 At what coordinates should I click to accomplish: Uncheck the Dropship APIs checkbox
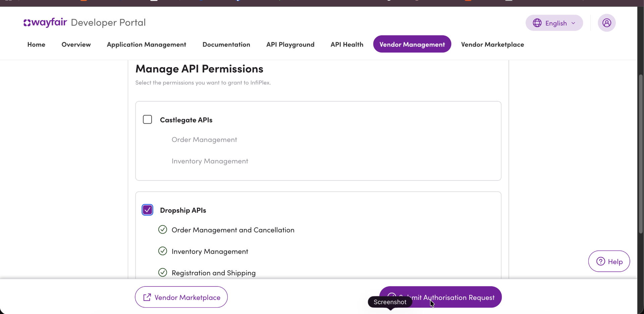point(148,210)
